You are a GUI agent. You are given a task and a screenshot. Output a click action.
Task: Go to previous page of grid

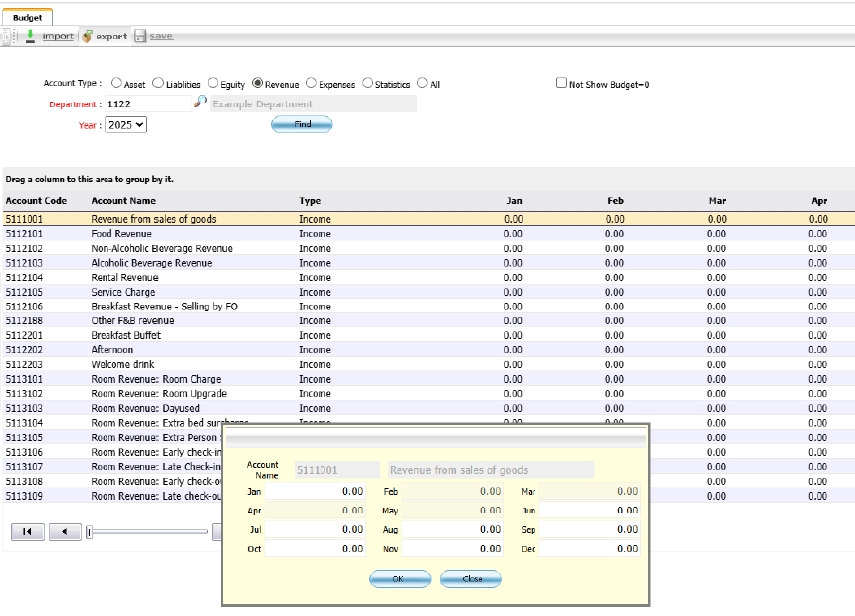pyautogui.click(x=65, y=532)
